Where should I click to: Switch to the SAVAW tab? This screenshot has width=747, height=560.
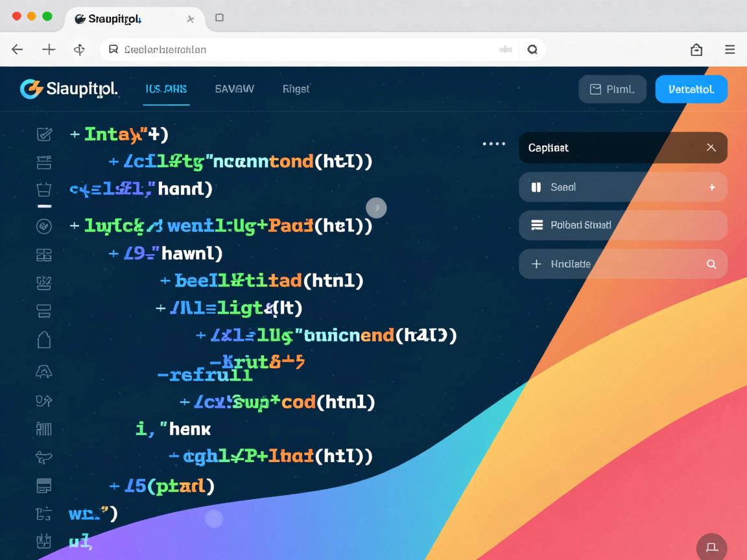coord(234,89)
